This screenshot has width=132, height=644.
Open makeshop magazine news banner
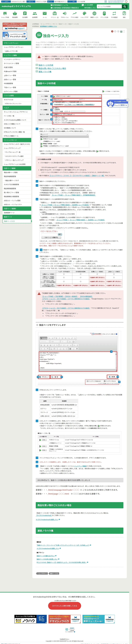click(x=99, y=619)
